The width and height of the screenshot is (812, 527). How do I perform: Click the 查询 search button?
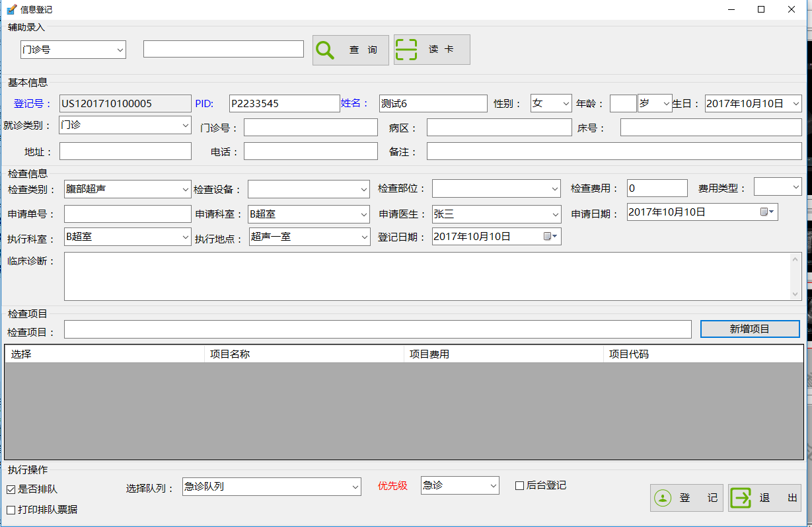click(x=350, y=50)
